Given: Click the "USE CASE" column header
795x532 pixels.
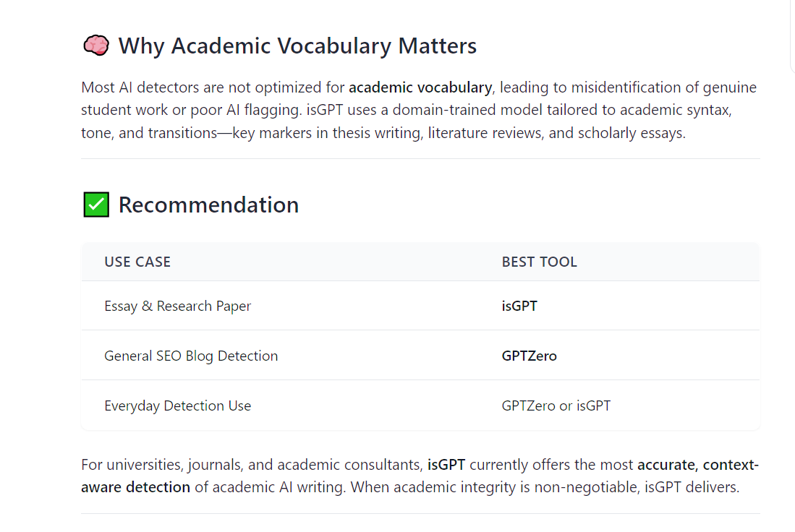Looking at the screenshot, I should 137,262.
